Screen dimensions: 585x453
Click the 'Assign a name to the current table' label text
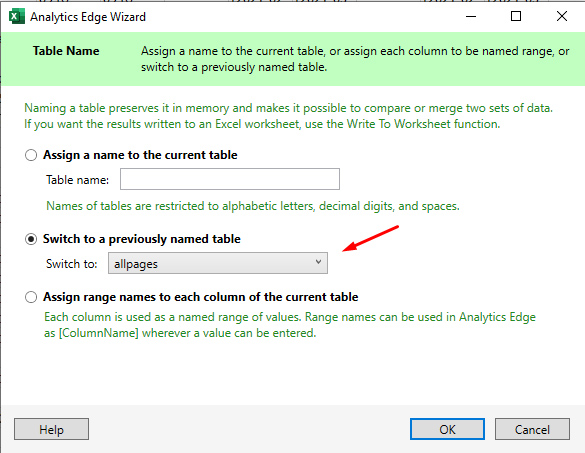140,155
